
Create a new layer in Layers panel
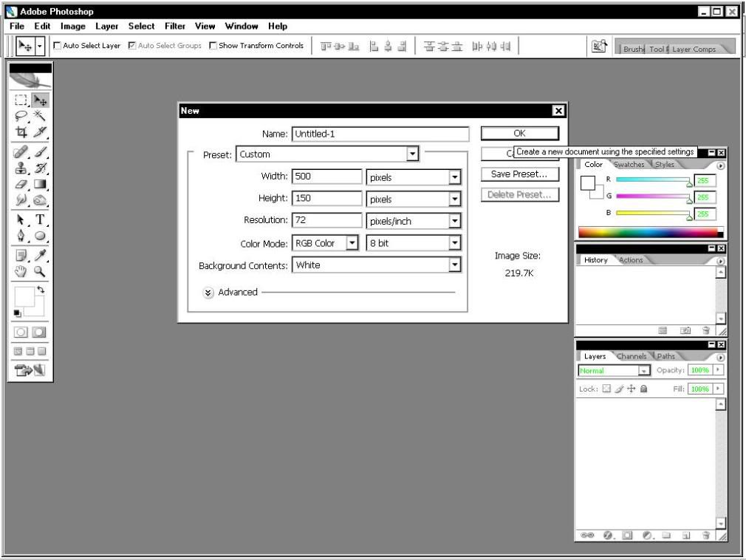686,536
